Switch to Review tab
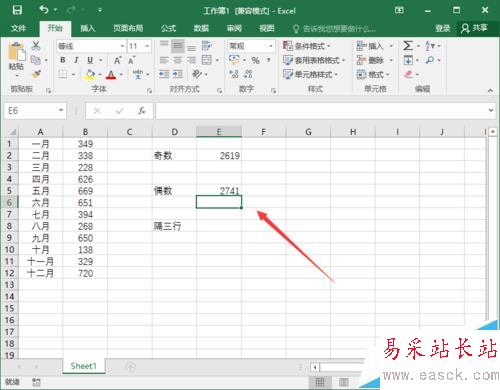Viewport: 500px width, 390px height. tap(234, 28)
